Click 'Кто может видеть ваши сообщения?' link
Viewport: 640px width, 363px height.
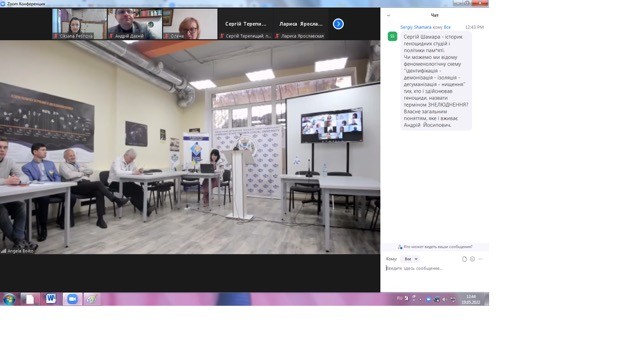pos(435,247)
